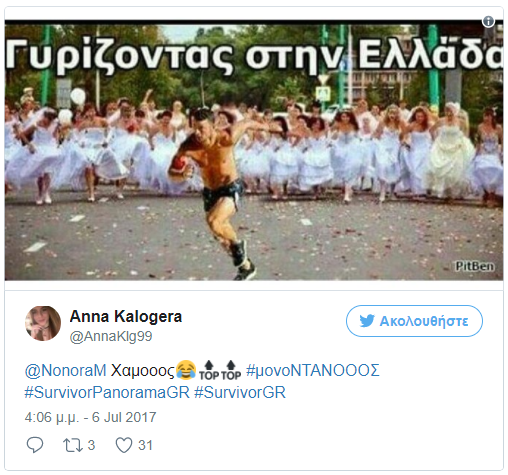Image resolution: width=508 pixels, height=475 pixels.
Task: Open the brides running meme image
Action: (254, 150)
